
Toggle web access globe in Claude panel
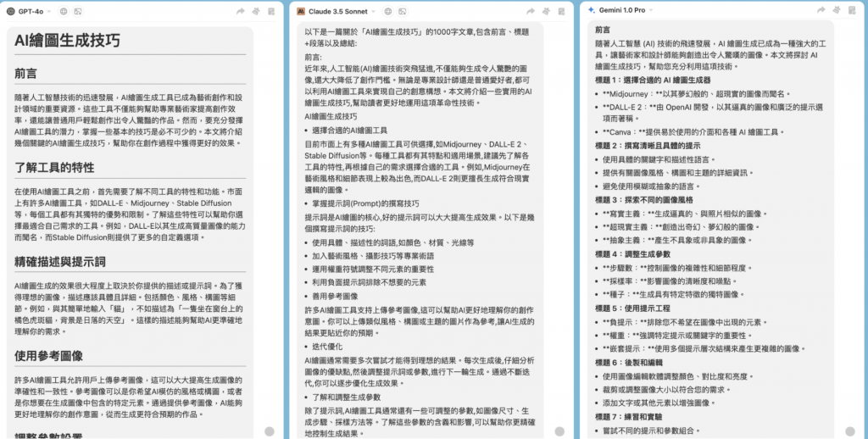click(x=388, y=11)
